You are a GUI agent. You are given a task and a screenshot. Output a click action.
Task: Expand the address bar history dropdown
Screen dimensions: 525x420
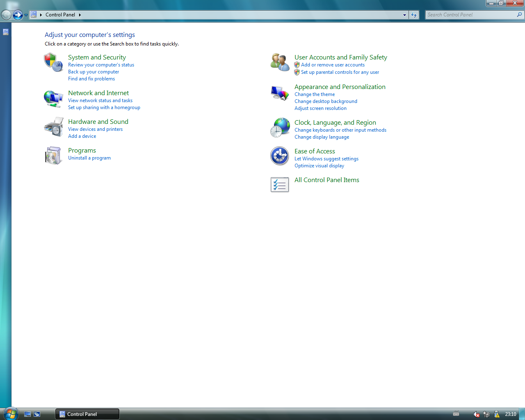pos(404,15)
